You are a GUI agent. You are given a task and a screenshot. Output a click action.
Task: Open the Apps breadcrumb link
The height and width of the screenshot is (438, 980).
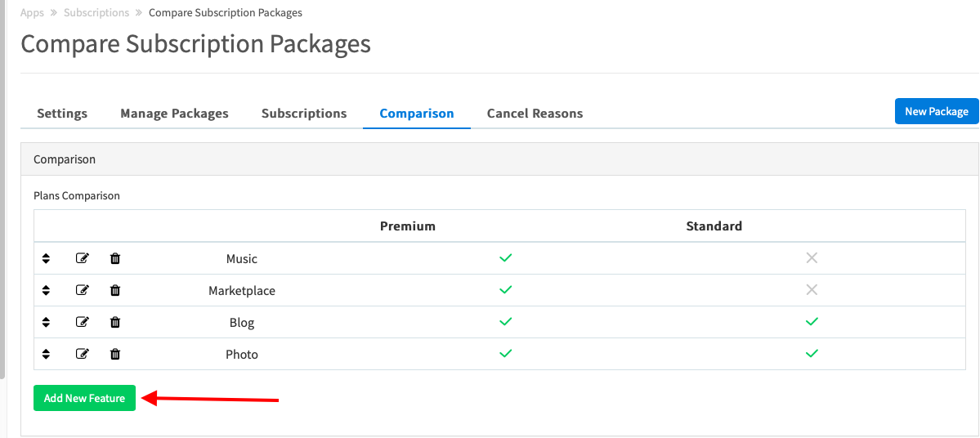click(x=32, y=12)
